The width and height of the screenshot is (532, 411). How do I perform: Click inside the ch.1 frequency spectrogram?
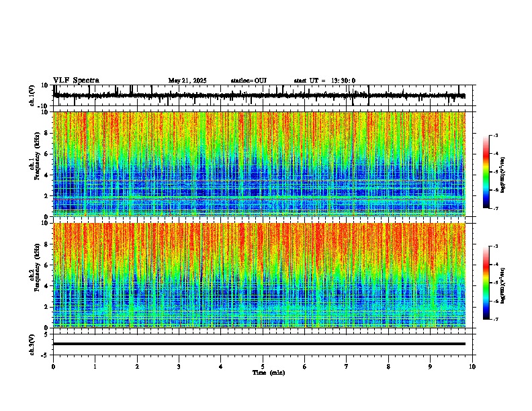[259, 164]
